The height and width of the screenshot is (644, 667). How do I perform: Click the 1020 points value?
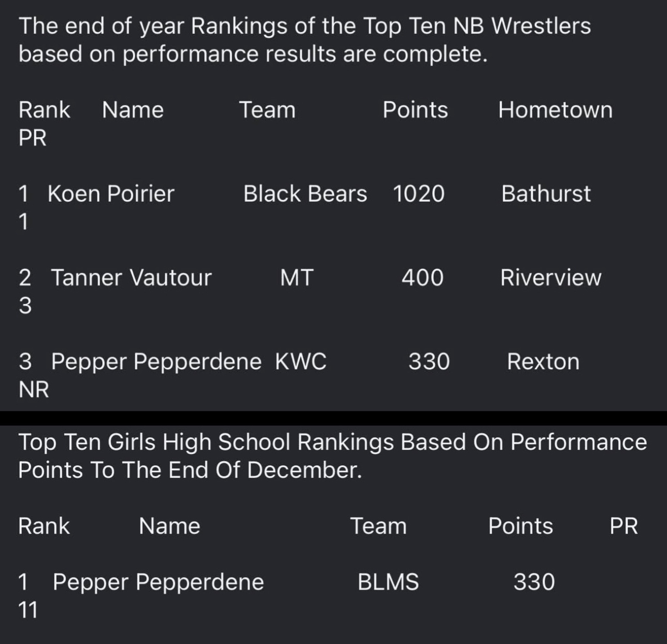click(x=419, y=194)
